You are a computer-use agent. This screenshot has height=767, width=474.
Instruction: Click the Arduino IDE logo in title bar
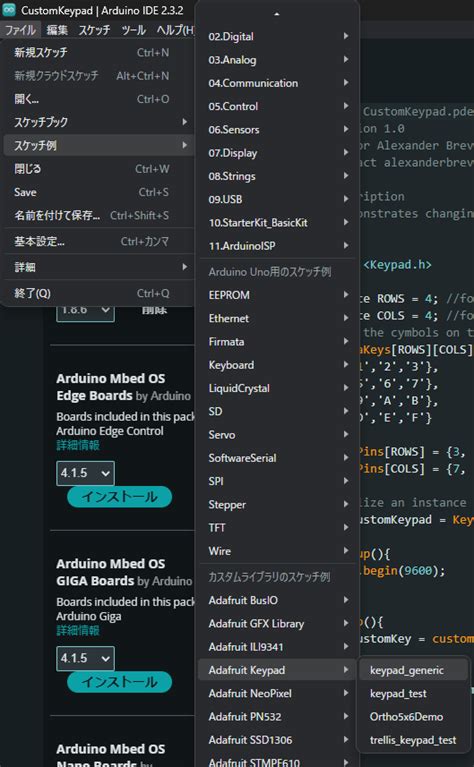9,10
